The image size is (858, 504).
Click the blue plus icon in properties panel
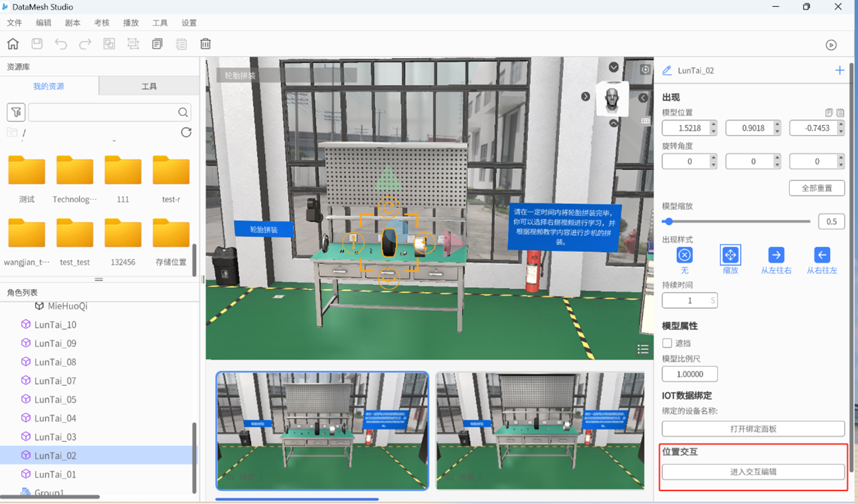pyautogui.click(x=840, y=70)
